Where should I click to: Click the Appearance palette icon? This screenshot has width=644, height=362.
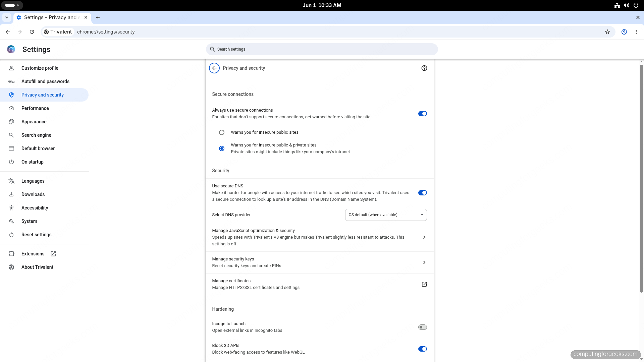tap(11, 122)
